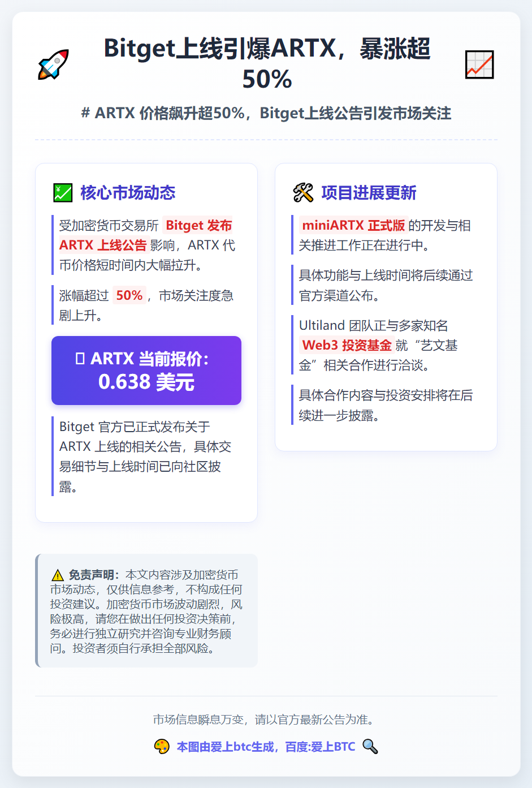Image resolution: width=532 pixels, height=788 pixels.
Task: Click the rising chart icon in header
Action: tap(479, 64)
